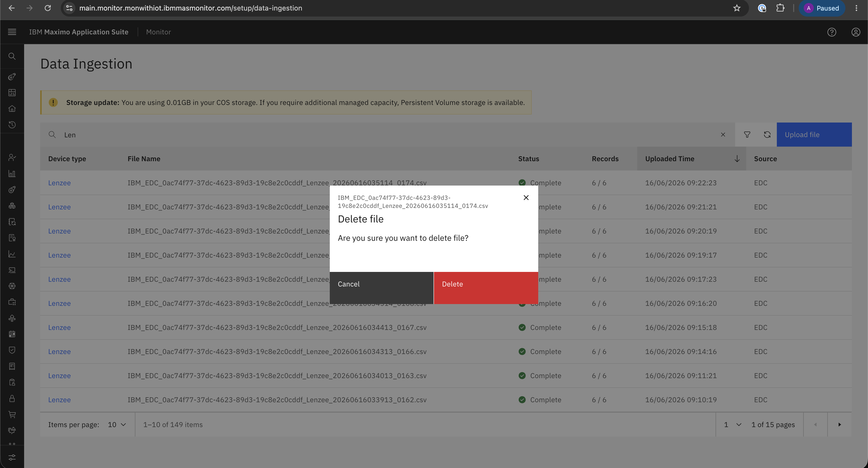Sort by the Uploaded Time column
This screenshot has width=868, height=468.
click(691, 159)
